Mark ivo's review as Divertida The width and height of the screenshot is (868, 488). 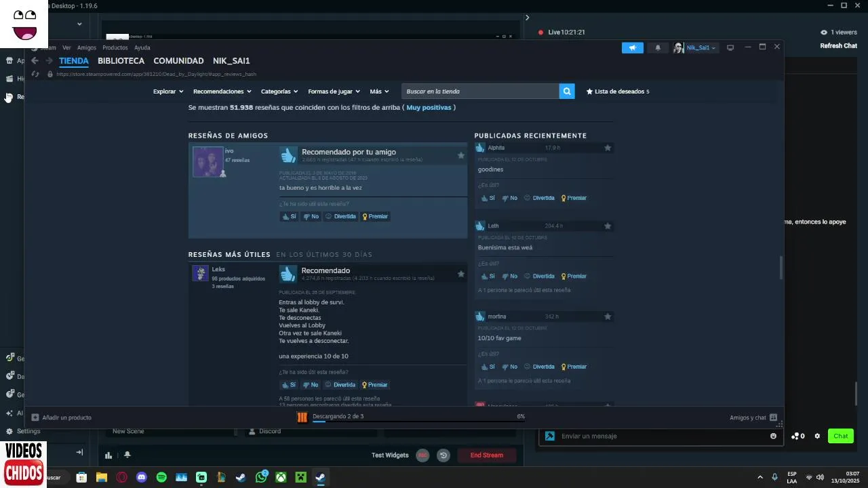340,216
